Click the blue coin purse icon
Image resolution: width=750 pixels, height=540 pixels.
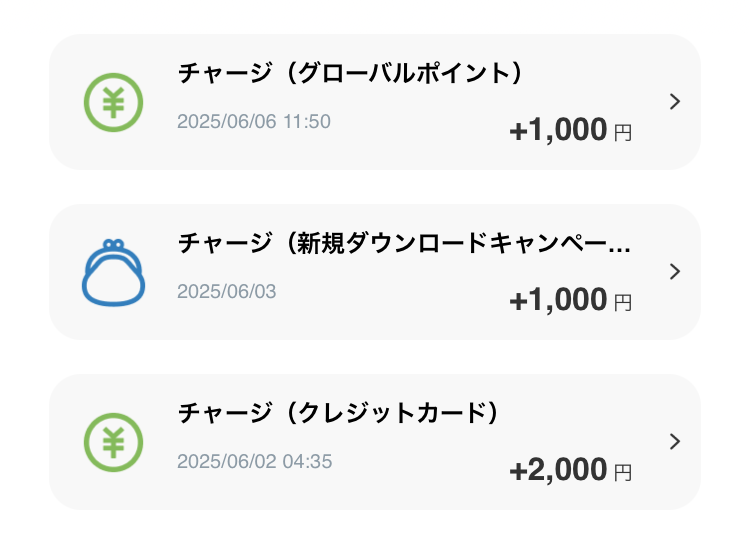click(113, 273)
